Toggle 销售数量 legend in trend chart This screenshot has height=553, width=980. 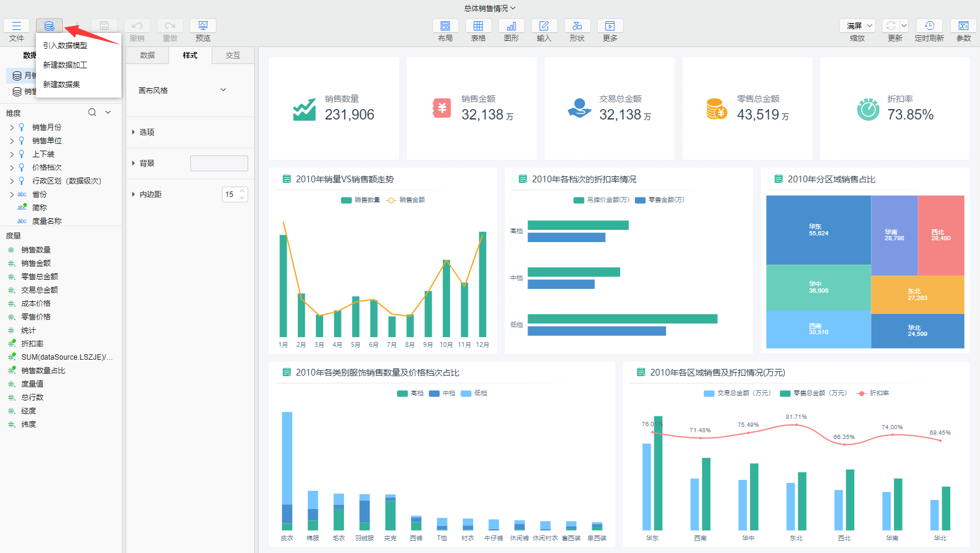[x=360, y=200]
